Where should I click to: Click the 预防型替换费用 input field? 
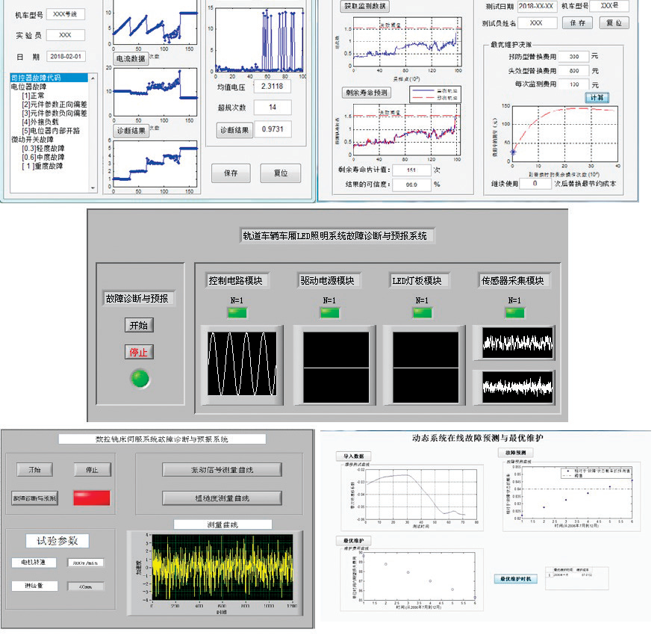[573, 57]
